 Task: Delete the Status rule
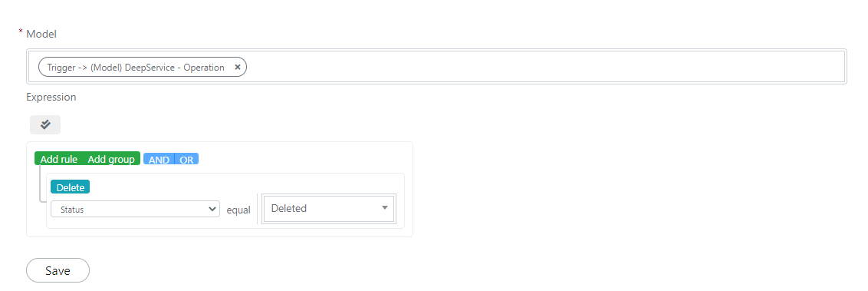click(71, 187)
